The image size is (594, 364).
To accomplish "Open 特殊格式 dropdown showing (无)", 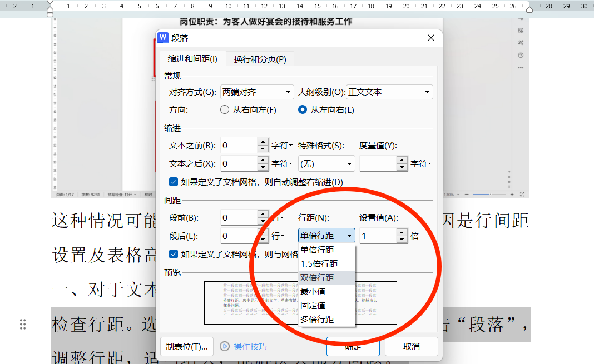I will (326, 164).
